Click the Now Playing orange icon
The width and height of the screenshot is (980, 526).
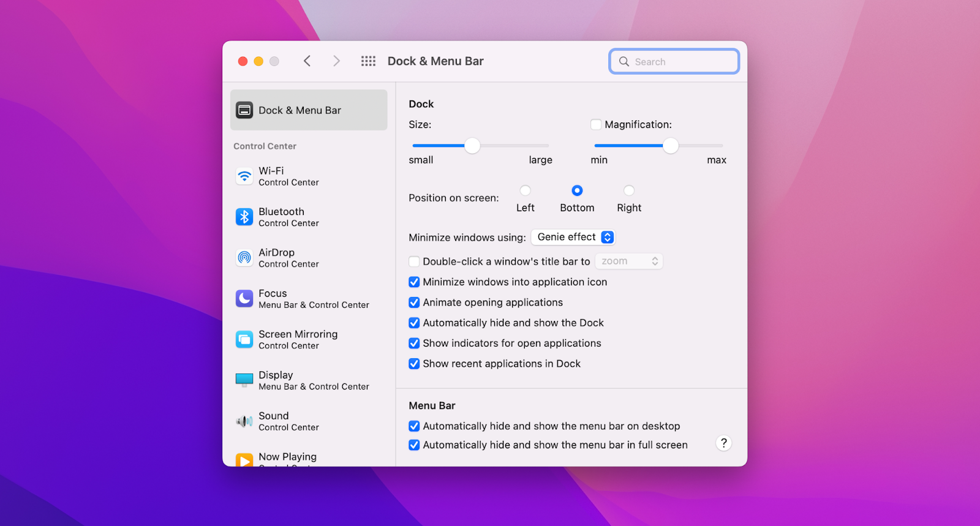tap(244, 460)
